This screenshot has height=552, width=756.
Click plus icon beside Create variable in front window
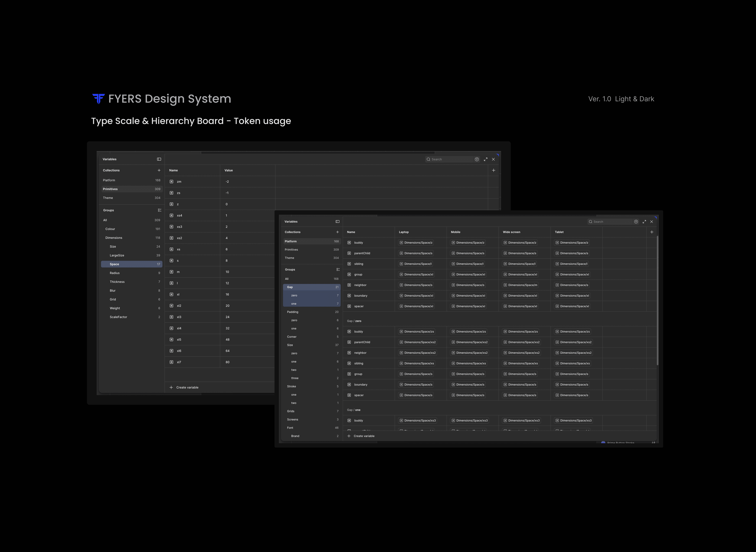(349, 436)
